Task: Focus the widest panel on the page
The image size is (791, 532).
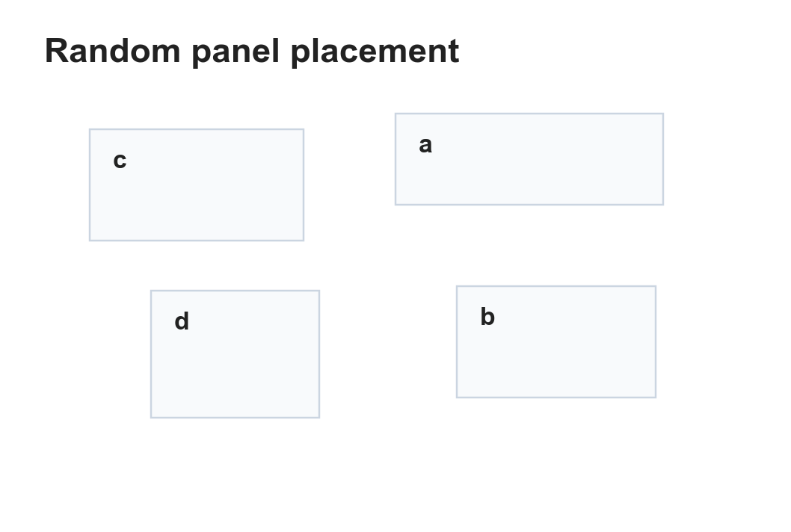Action: point(529,159)
